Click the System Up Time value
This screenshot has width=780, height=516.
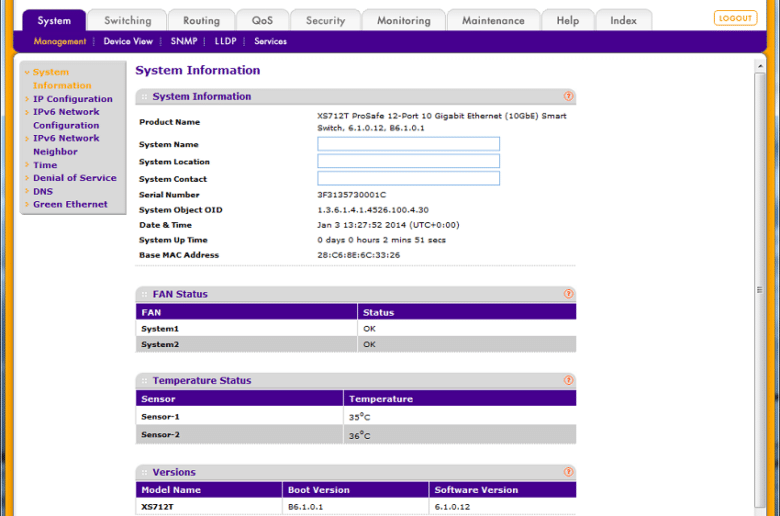[382, 240]
